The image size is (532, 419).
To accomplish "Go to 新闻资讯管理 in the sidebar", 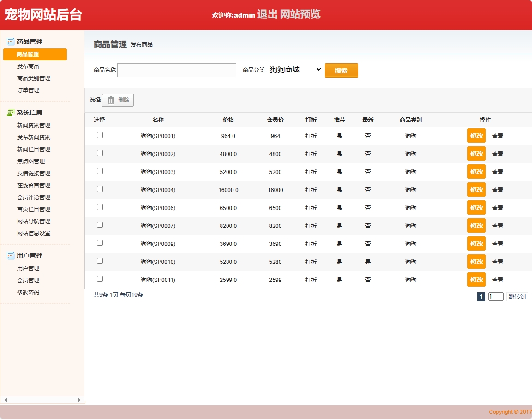I will [x=34, y=126].
